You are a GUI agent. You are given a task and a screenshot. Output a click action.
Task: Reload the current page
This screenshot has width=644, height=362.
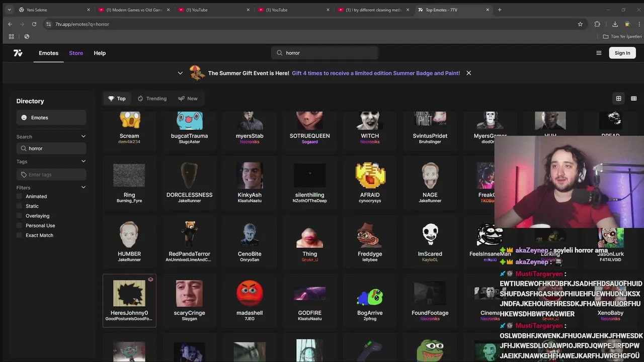coord(34,24)
